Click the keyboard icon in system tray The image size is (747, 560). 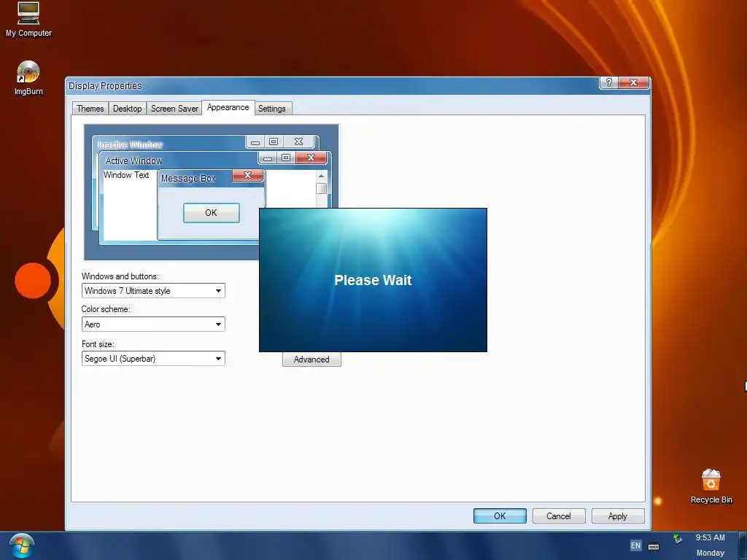point(654,546)
